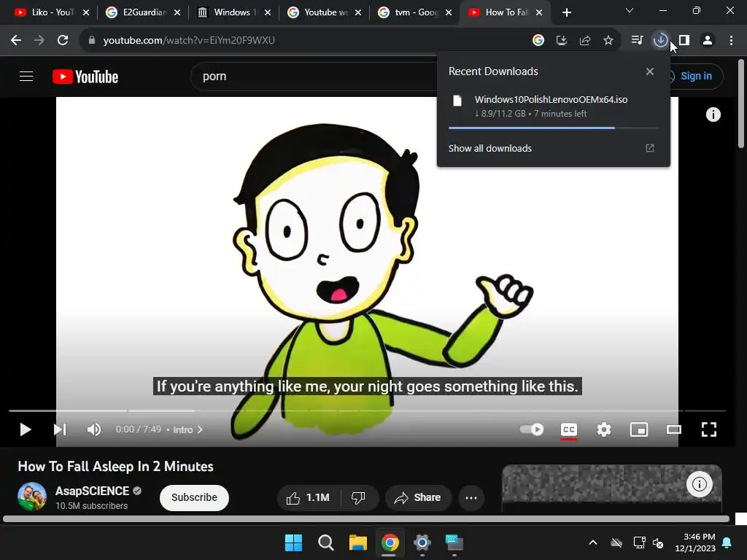Open more actions menu below the video
This screenshot has width=747, height=560.
[x=471, y=497]
